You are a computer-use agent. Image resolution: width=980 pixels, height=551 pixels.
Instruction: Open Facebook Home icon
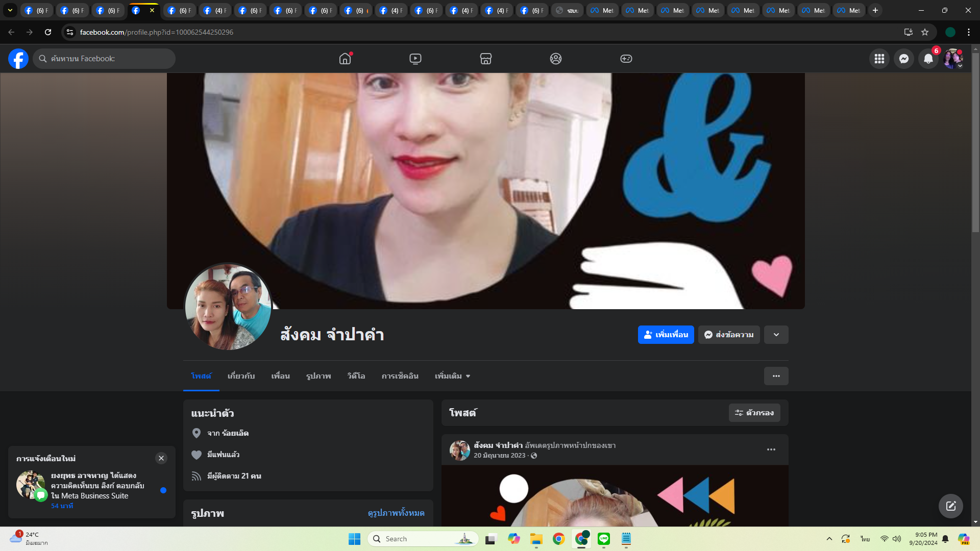[345, 59]
